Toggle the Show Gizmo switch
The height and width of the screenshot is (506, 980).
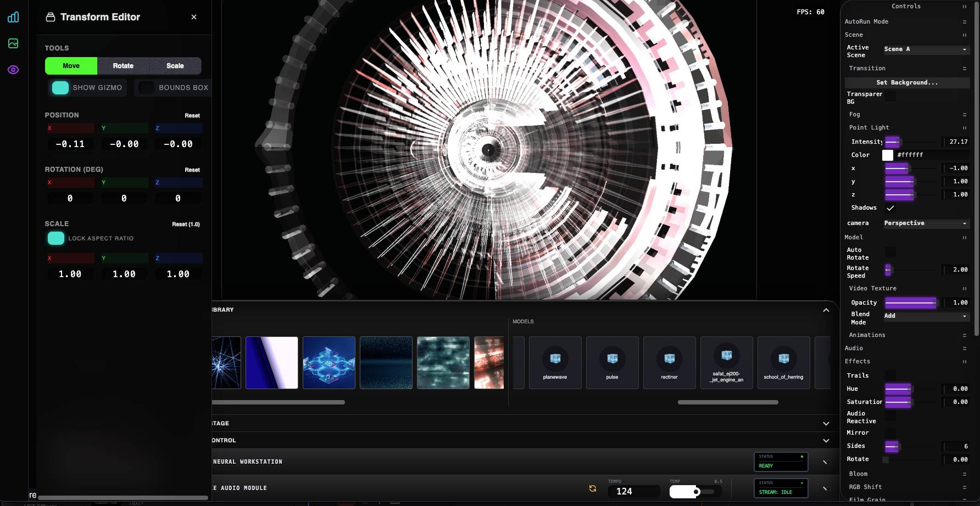(60, 88)
